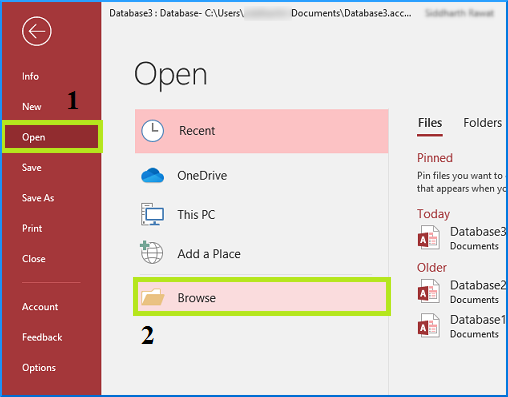Click the Browse label
508x397 pixels.
196,298
